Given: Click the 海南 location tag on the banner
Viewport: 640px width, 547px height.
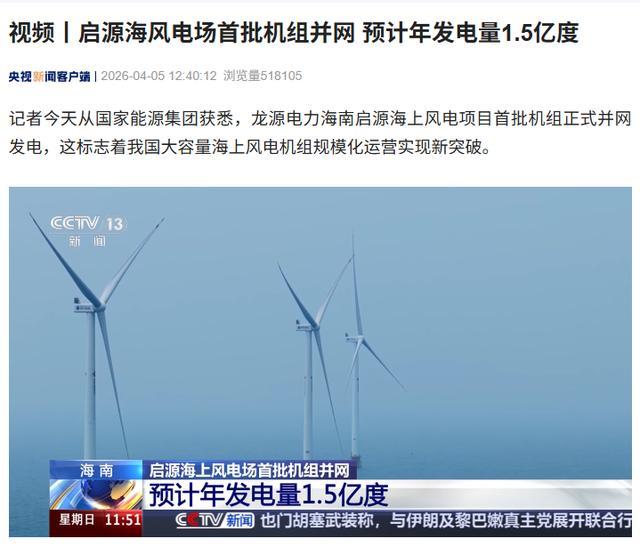Looking at the screenshot, I should coord(96,471).
